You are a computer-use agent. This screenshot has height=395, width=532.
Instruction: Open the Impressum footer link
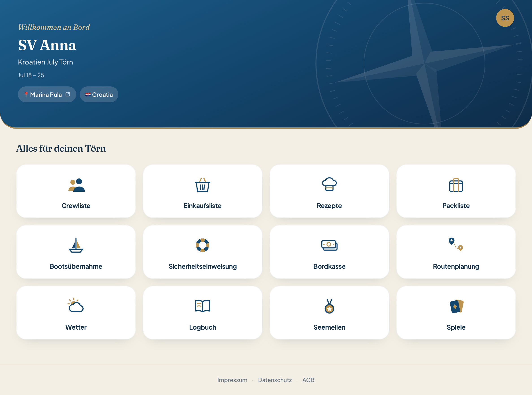point(232,380)
